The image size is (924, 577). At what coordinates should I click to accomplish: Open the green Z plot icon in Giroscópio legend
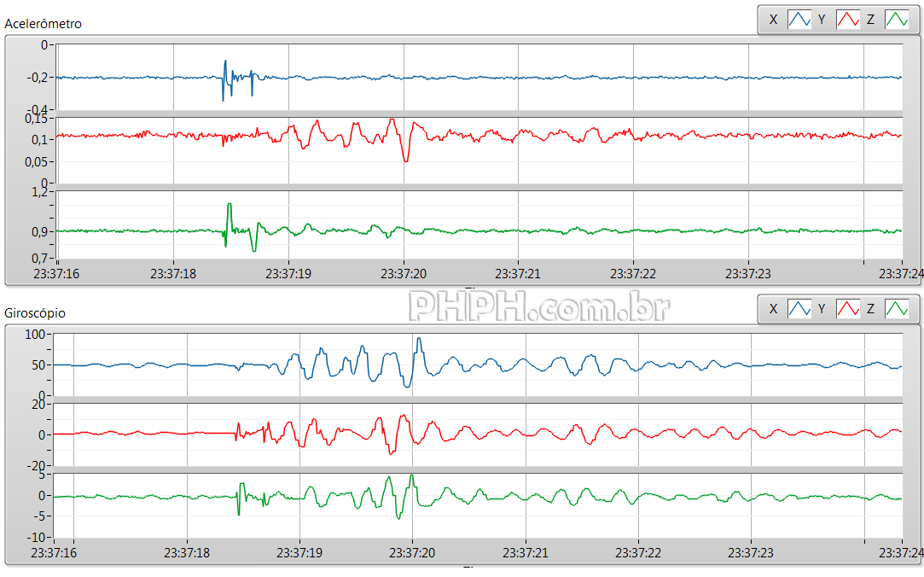tap(897, 308)
